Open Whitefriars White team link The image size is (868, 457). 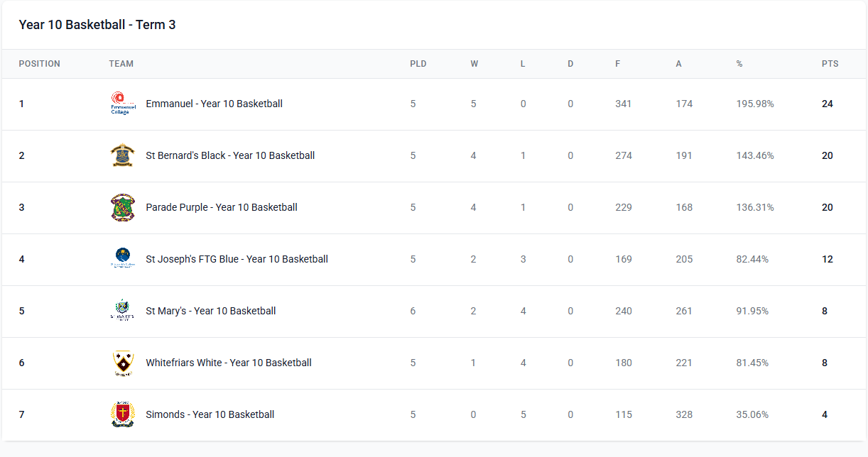pyautogui.click(x=229, y=363)
